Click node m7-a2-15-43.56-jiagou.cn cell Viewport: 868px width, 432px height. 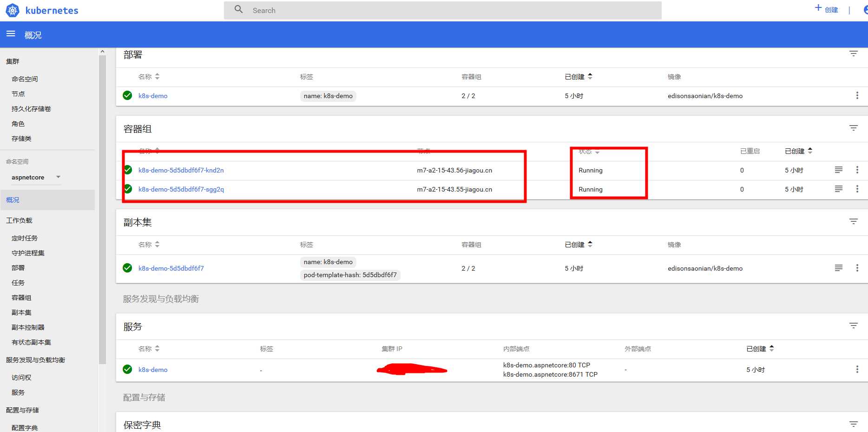[454, 170]
